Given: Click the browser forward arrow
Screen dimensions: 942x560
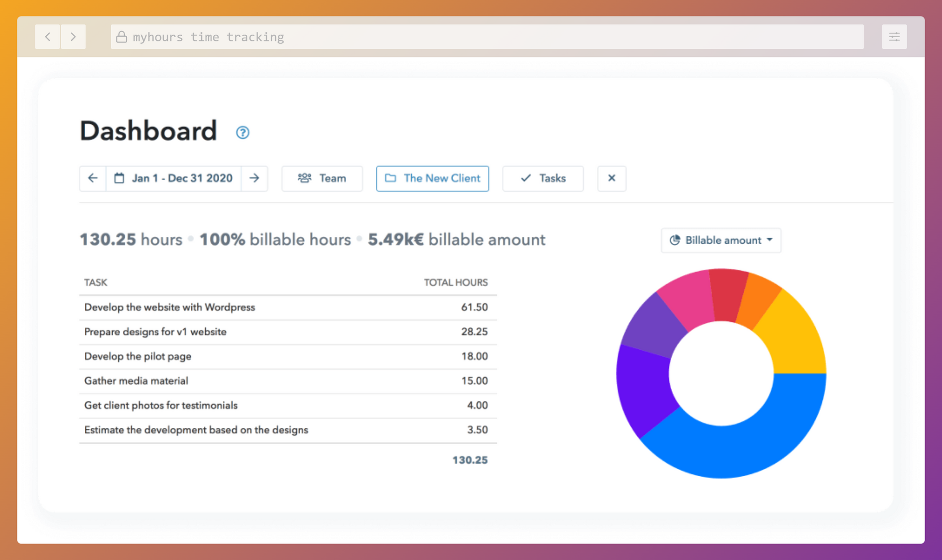Looking at the screenshot, I should point(73,37).
